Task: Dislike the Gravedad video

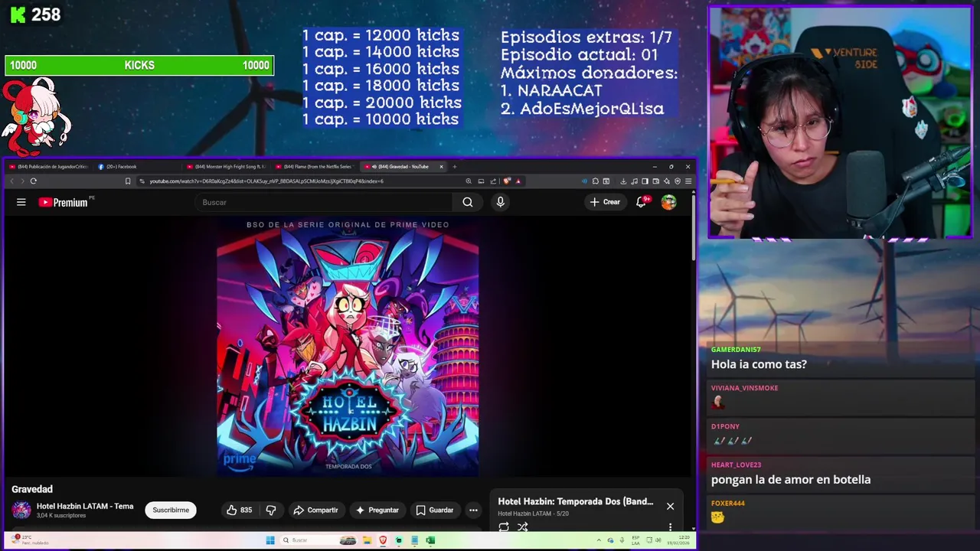Action: tap(270, 510)
